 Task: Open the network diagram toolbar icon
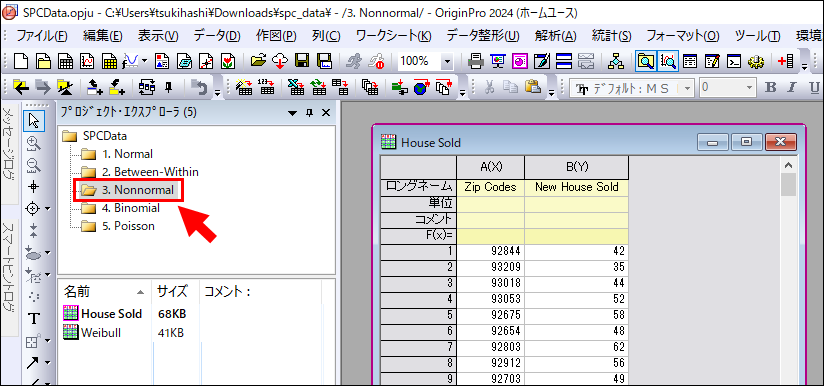coord(615,61)
